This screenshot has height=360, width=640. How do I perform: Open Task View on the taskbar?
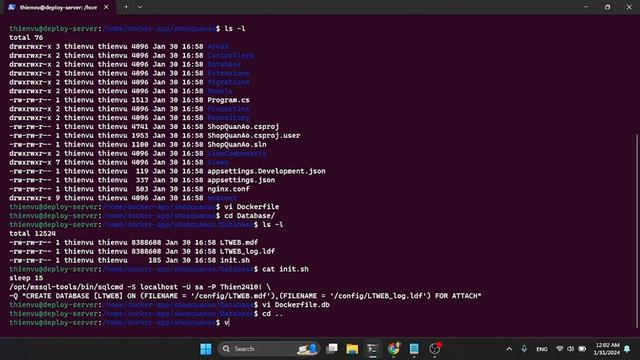pyautogui.click(x=332, y=349)
